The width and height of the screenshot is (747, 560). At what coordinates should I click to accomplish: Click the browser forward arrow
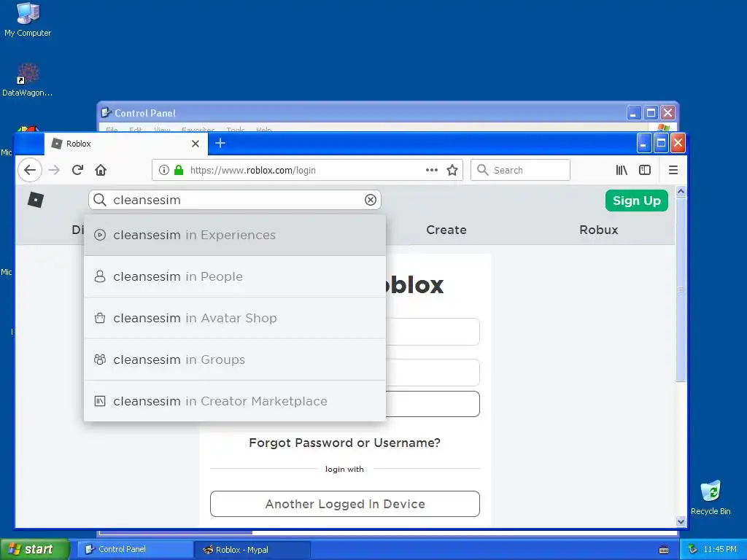tap(54, 170)
